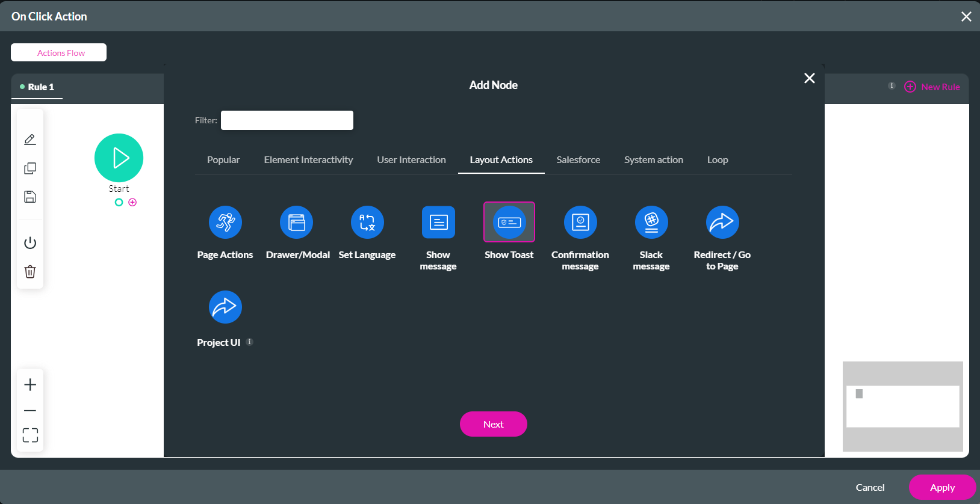Viewport: 980px width, 504px height.
Task: Select the Layout Actions tab
Action: point(501,160)
